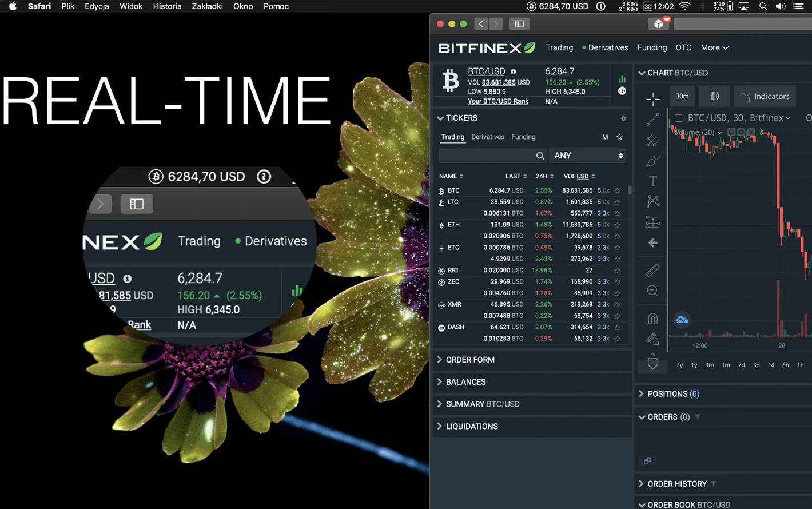The height and width of the screenshot is (509, 812).
Task: Switch to Derivatives tab in Tickers panel
Action: pyautogui.click(x=488, y=137)
